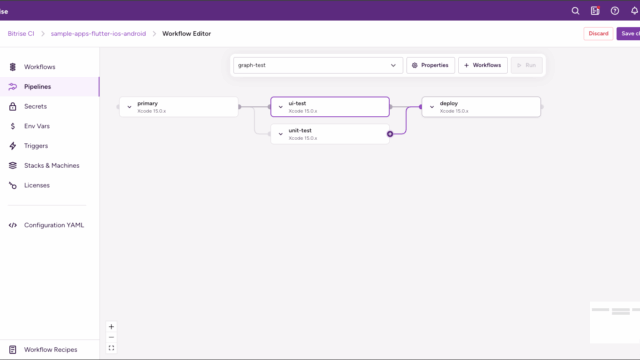Select the primary node card
Viewport: 640px width, 360px height.
pyautogui.click(x=179, y=107)
